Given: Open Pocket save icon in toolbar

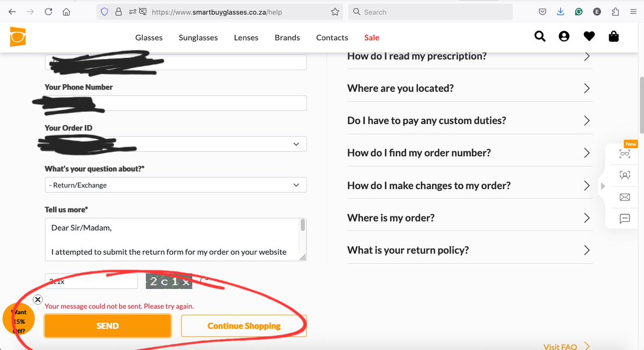Looking at the screenshot, I should 543,12.
